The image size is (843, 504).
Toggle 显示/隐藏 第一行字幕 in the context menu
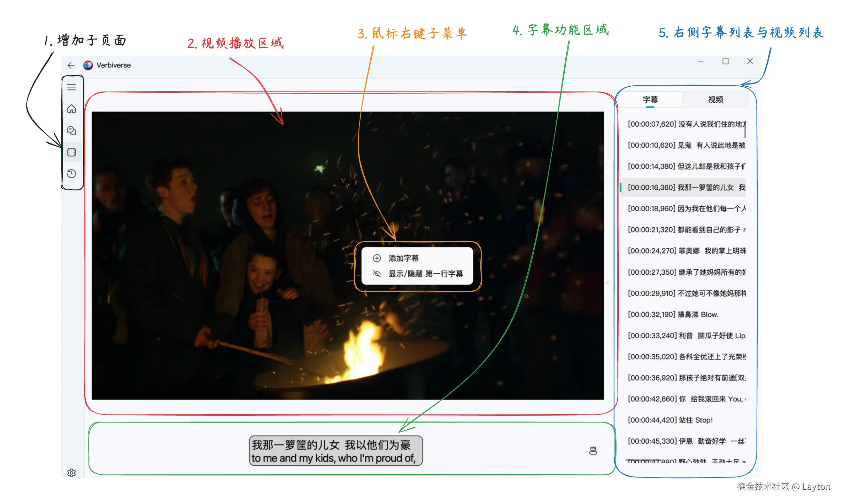click(x=426, y=274)
